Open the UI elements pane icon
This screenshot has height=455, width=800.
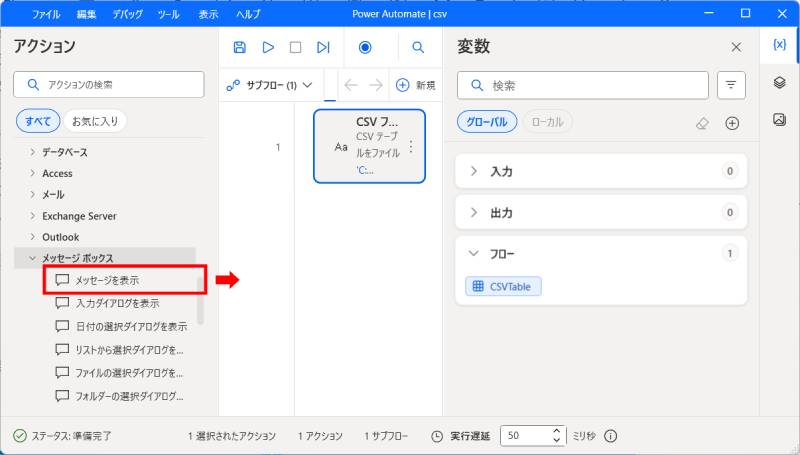point(780,83)
